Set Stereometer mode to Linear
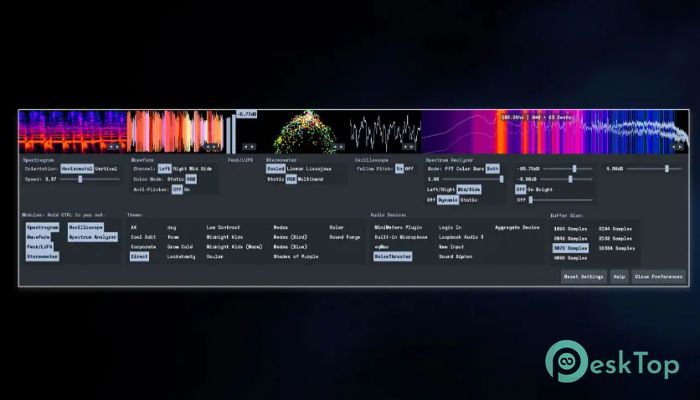Screen dimensions: 700x400 (295, 169)
